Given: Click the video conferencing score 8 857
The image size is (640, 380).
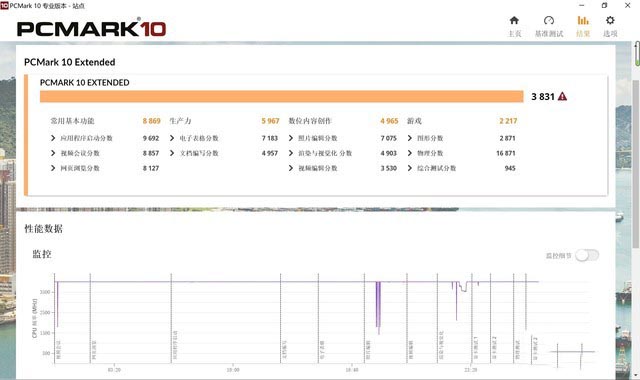Looking at the screenshot, I should point(151,153).
